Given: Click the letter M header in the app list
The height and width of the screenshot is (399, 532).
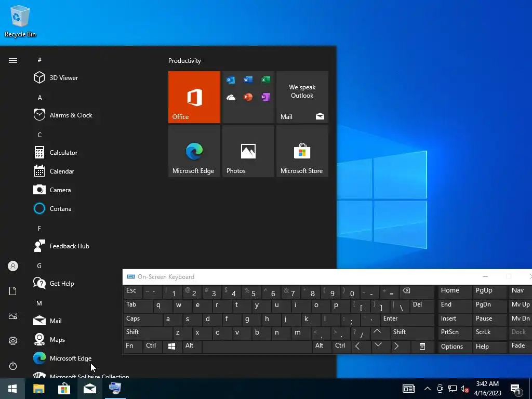Looking at the screenshot, I should (x=39, y=303).
